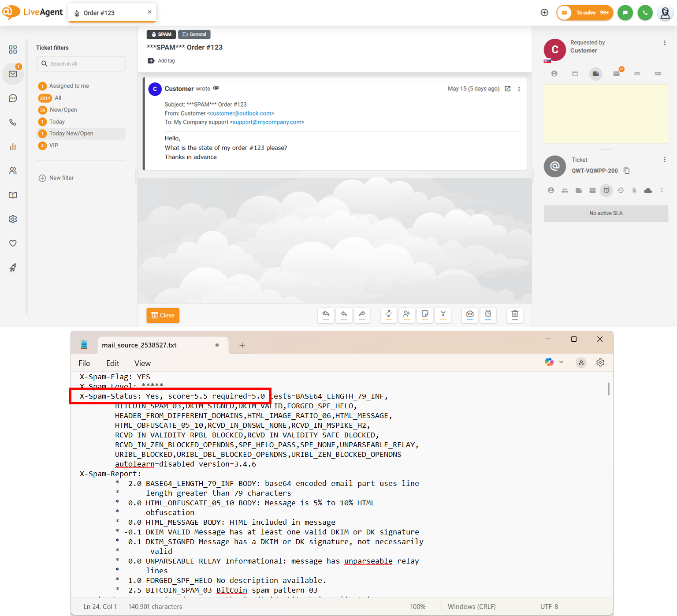Open the Reports bar chart icon in sidebar
Screen dimensions: 677x616
13,147
